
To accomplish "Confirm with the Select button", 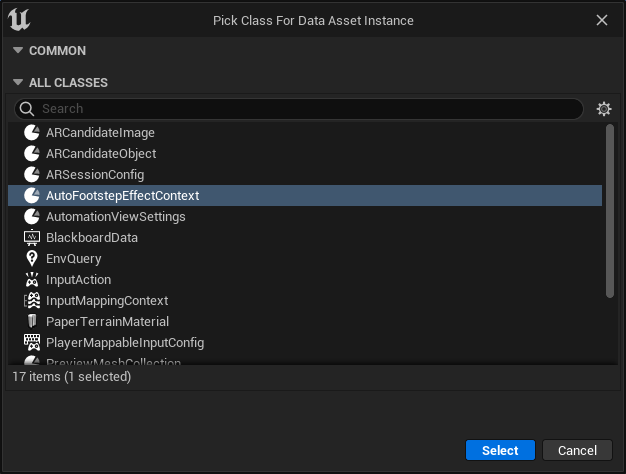I will (x=500, y=450).
